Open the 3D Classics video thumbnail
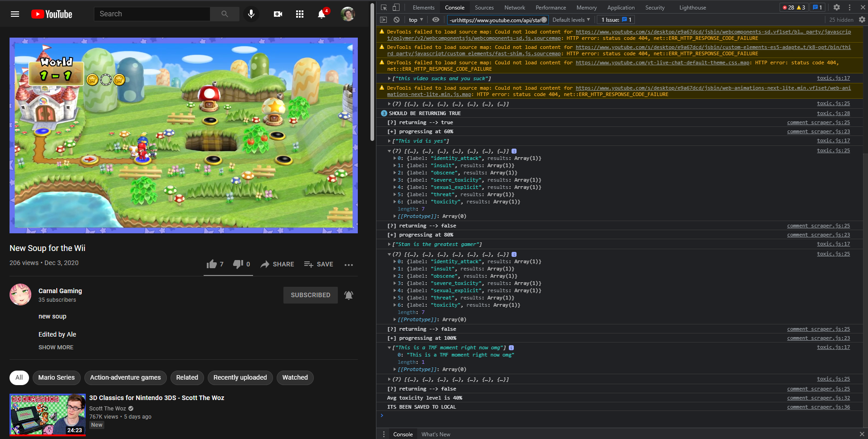This screenshot has height=439, width=868. pos(48,415)
